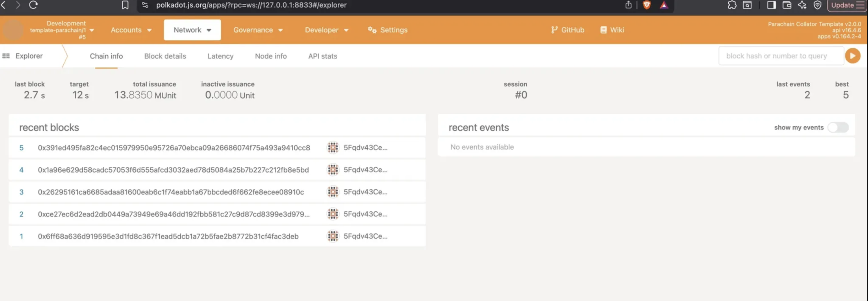The image size is (868, 301).
Task: Click the share icon in address bar
Action: click(628, 5)
